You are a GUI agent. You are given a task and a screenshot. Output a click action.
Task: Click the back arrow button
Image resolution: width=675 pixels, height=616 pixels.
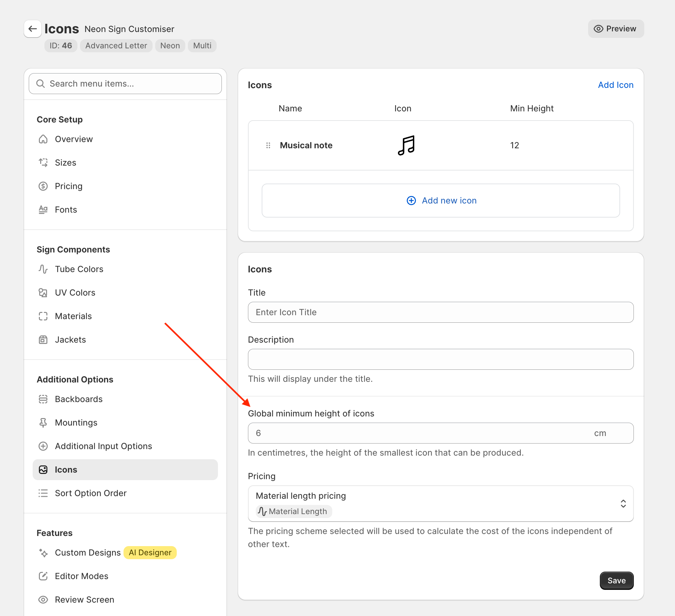click(x=32, y=29)
